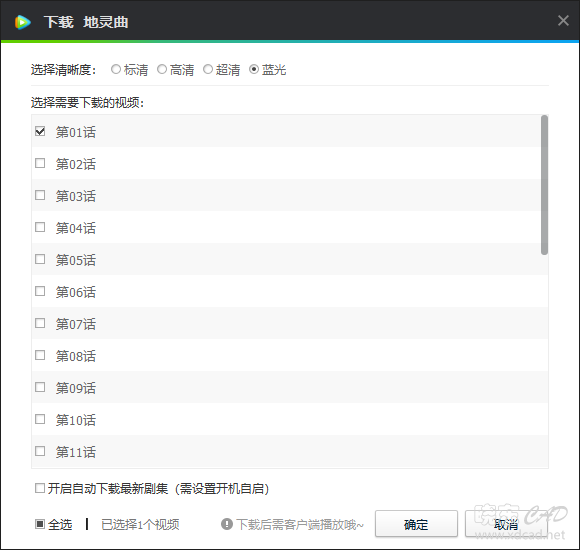This screenshot has height=550, width=580.
Task: Check episode 第02话
Action: click(40, 163)
